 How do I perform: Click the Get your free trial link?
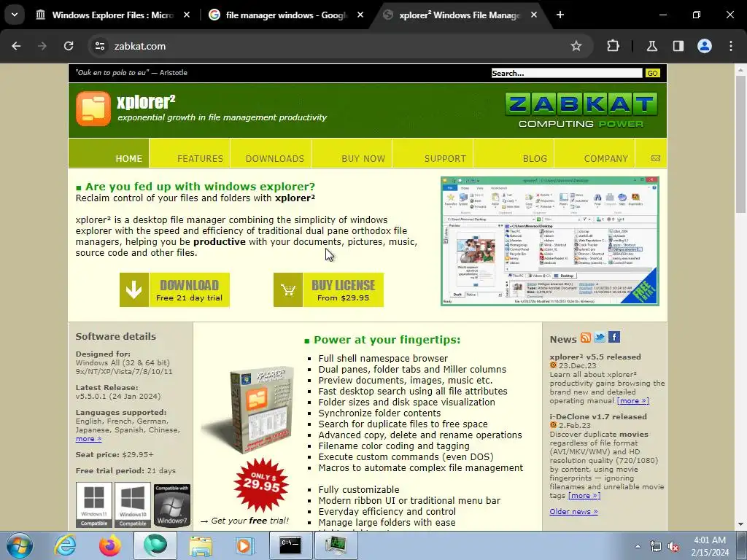click(x=244, y=521)
